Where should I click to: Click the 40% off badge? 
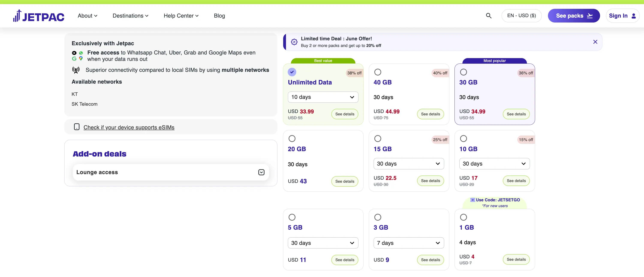[x=440, y=73]
